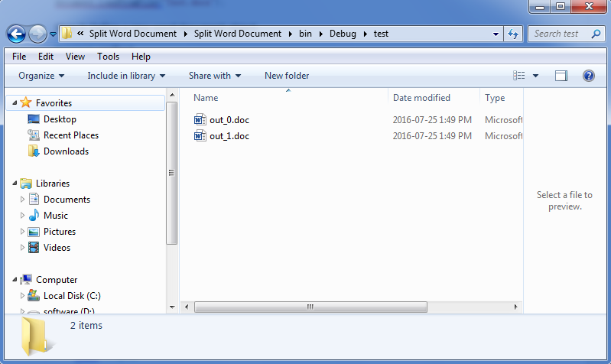Click navigation pane scroll up arrow
This screenshot has width=611, height=364.
(x=172, y=95)
